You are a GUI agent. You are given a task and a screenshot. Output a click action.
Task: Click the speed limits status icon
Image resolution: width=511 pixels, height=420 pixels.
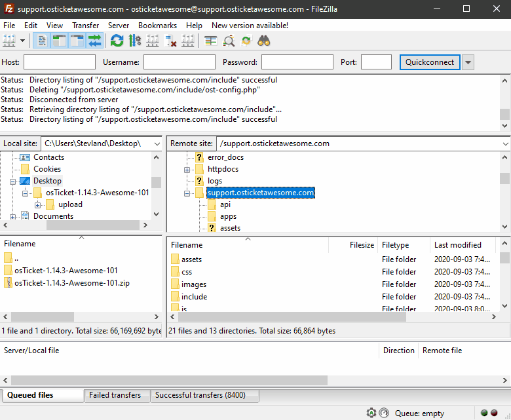click(x=384, y=413)
